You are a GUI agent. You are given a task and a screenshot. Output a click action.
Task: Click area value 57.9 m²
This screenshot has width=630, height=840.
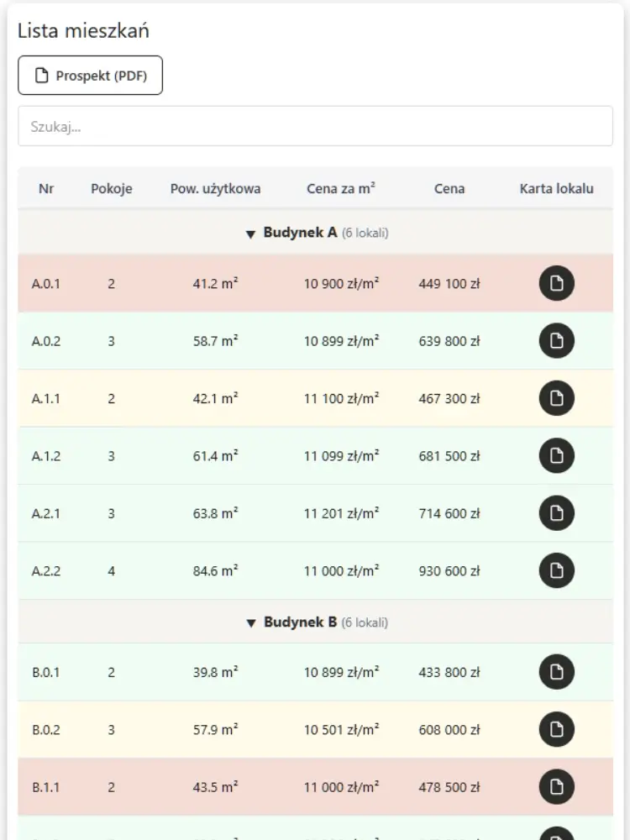(x=215, y=729)
